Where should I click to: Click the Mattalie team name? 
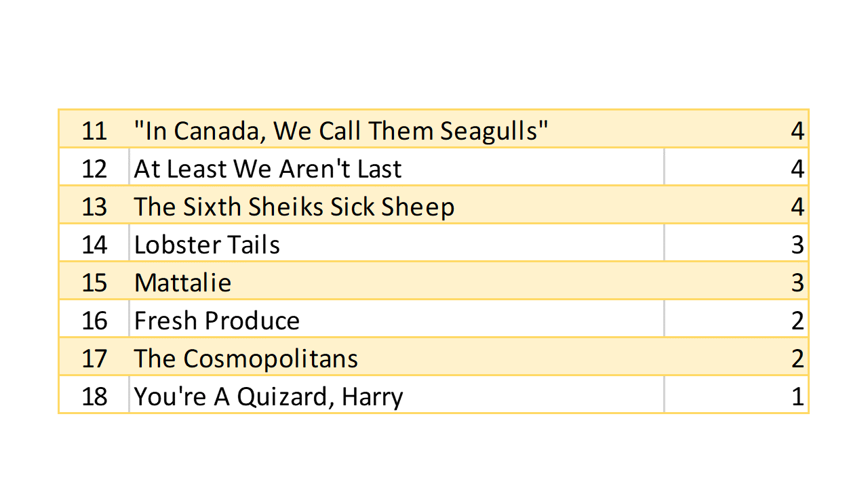point(182,282)
